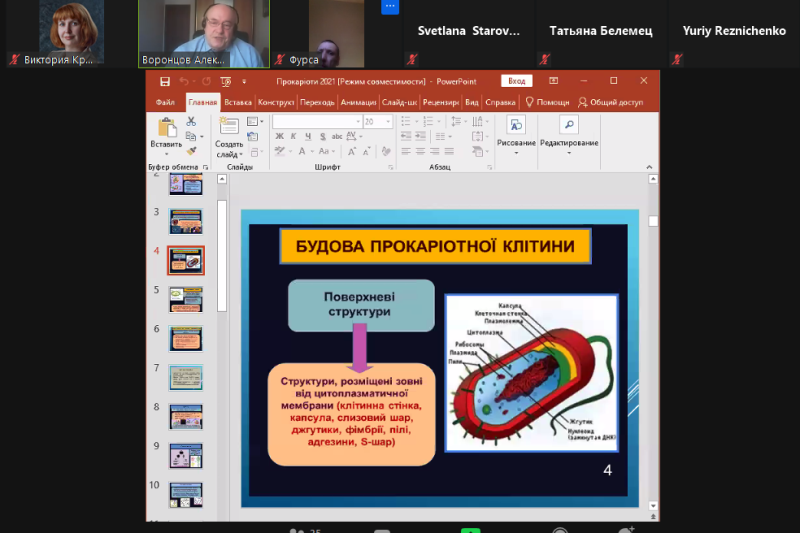The image size is (800, 533).
Task: Open the font size dropdown showing 20
Action: point(388,121)
